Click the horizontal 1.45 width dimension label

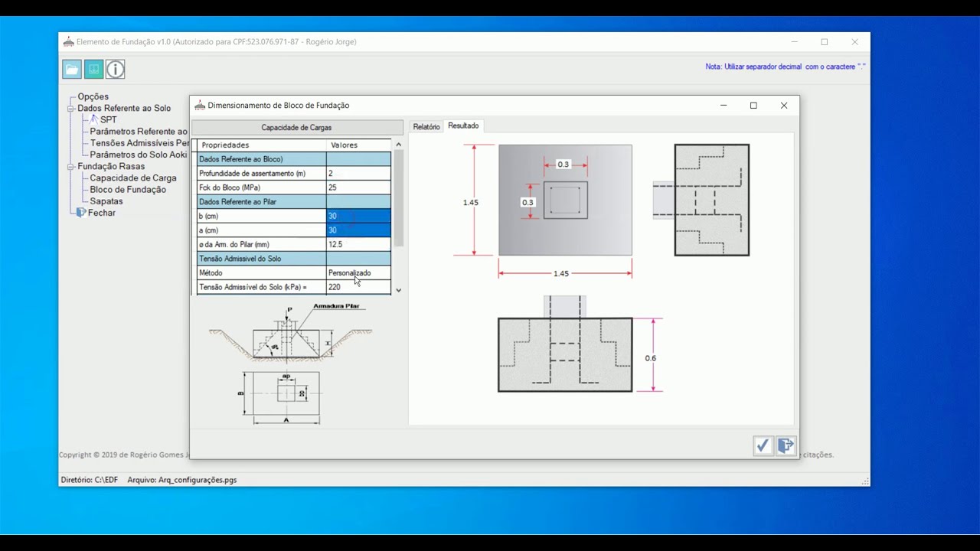(561, 273)
